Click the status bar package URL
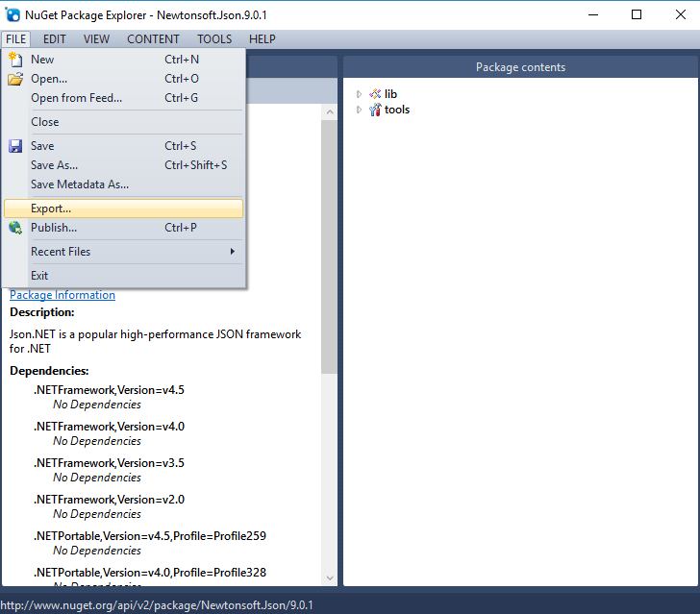Screen dimensions: 700x614 tap(157, 605)
